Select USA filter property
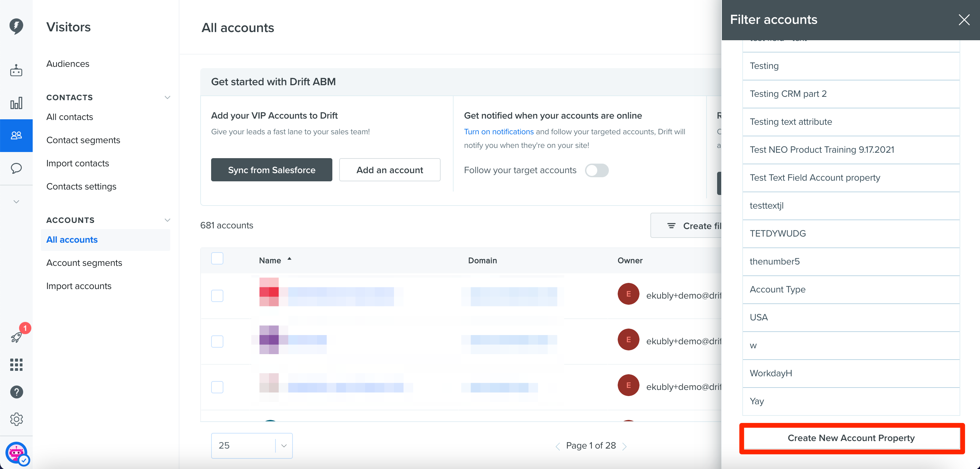 click(x=851, y=317)
